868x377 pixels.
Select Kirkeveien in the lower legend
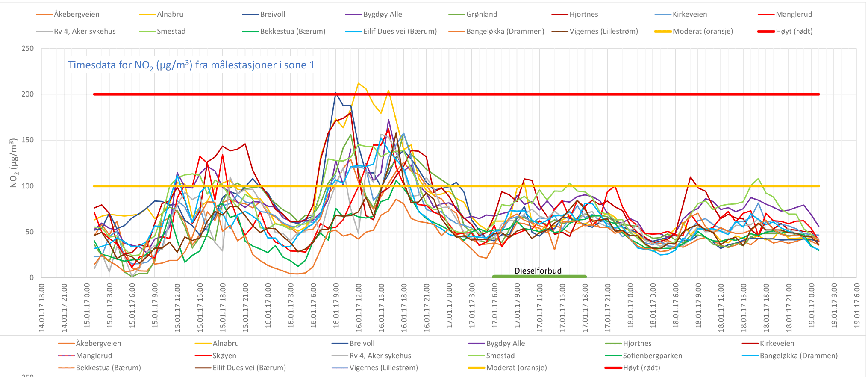pyautogui.click(x=777, y=343)
